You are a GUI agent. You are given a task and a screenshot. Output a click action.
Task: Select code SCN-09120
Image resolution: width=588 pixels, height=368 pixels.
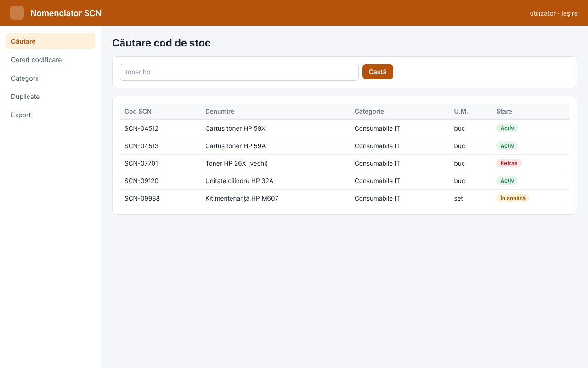point(141,181)
